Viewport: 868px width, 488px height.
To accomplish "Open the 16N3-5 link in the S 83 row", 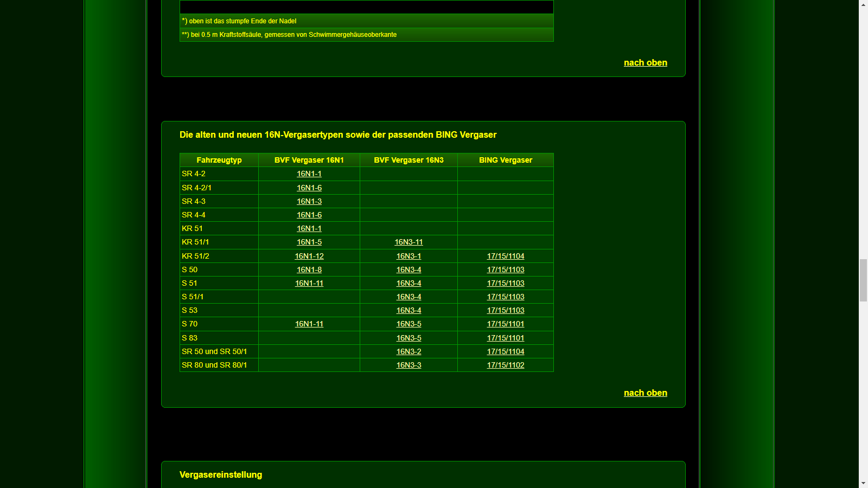I will (409, 338).
